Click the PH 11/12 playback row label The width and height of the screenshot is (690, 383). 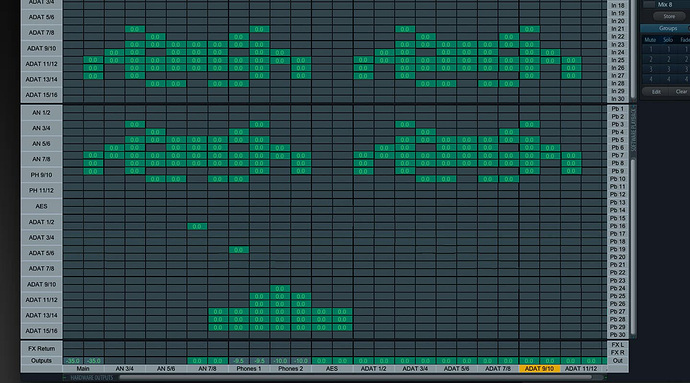tap(41, 191)
